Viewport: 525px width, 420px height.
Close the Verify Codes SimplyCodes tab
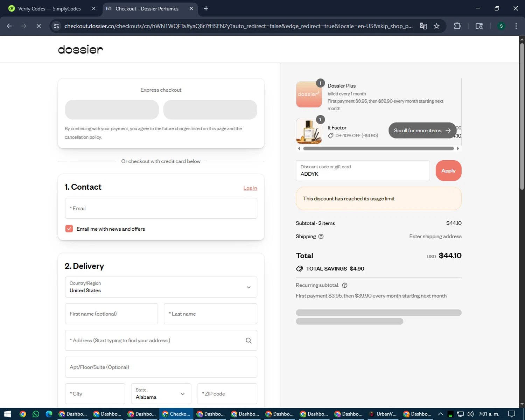click(93, 8)
